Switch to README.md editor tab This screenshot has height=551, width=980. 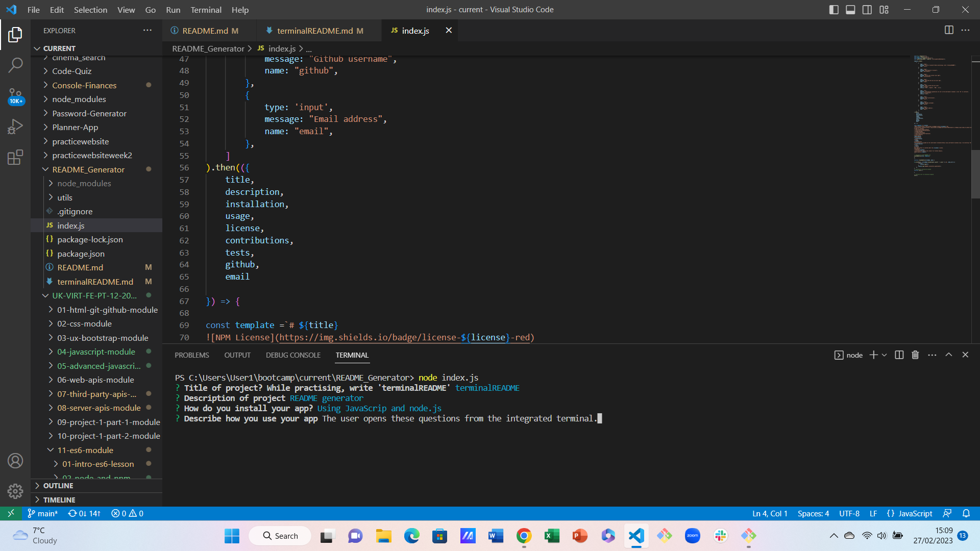tap(209, 31)
